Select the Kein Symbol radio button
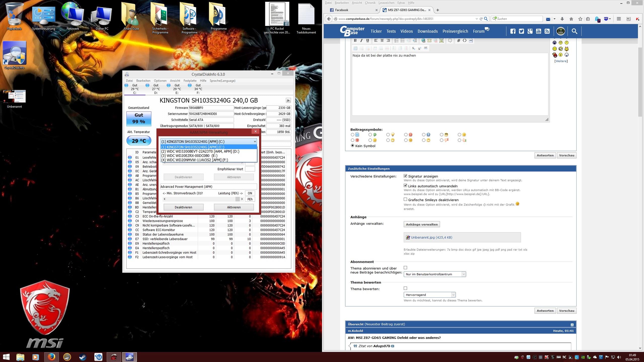The height and width of the screenshot is (362, 644). tap(352, 146)
